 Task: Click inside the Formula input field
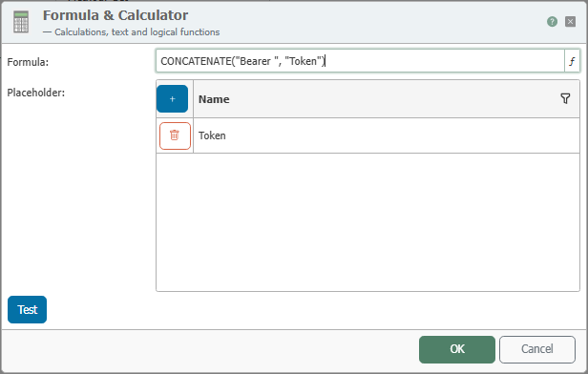(x=361, y=61)
